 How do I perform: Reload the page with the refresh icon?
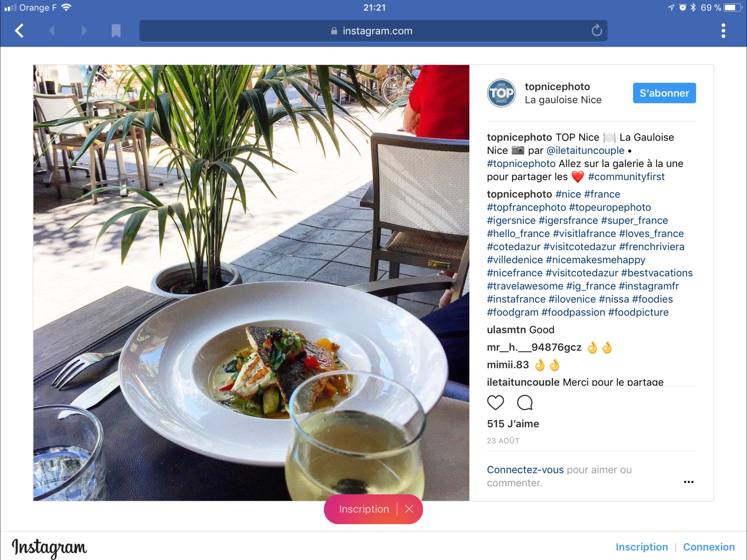tap(596, 30)
